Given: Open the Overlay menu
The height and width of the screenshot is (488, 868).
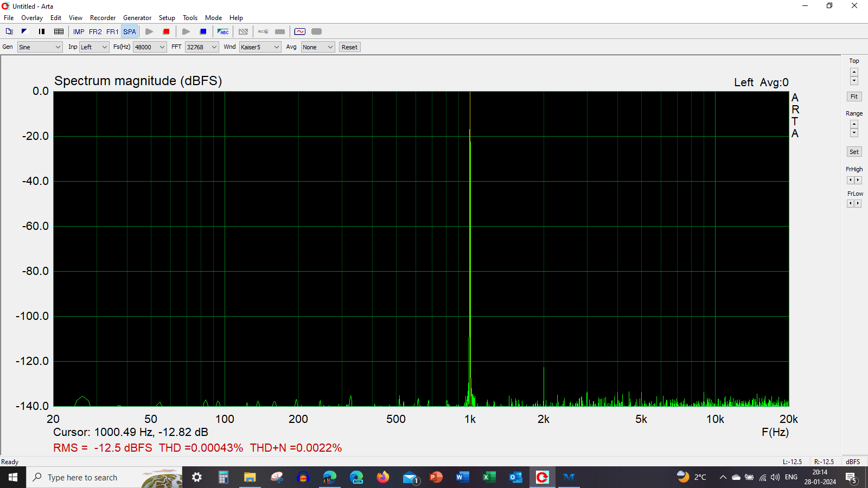Looking at the screenshot, I should pyautogui.click(x=32, y=18).
